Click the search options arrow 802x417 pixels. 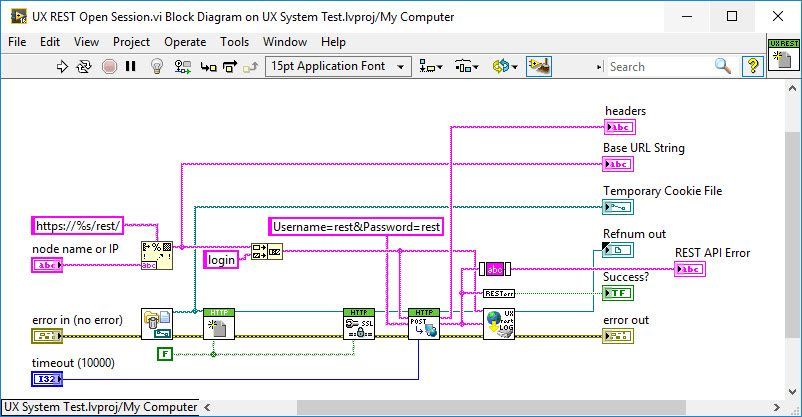tap(599, 67)
